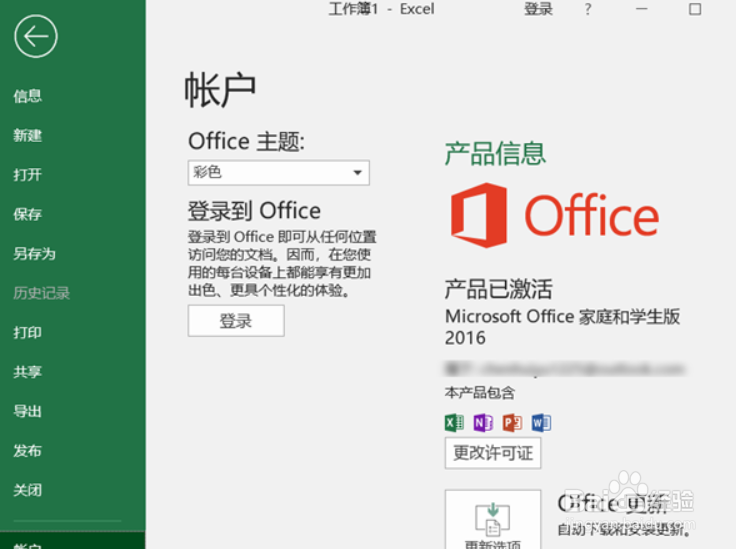736x549 pixels.
Task: Click the 产品信息 heading
Action: (495, 153)
